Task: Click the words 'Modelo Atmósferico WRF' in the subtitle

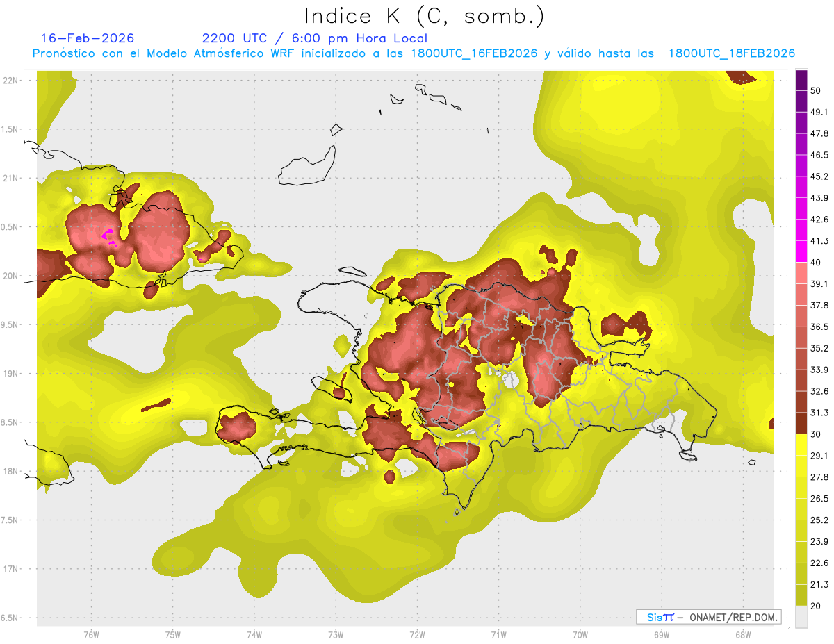Action: (x=221, y=53)
